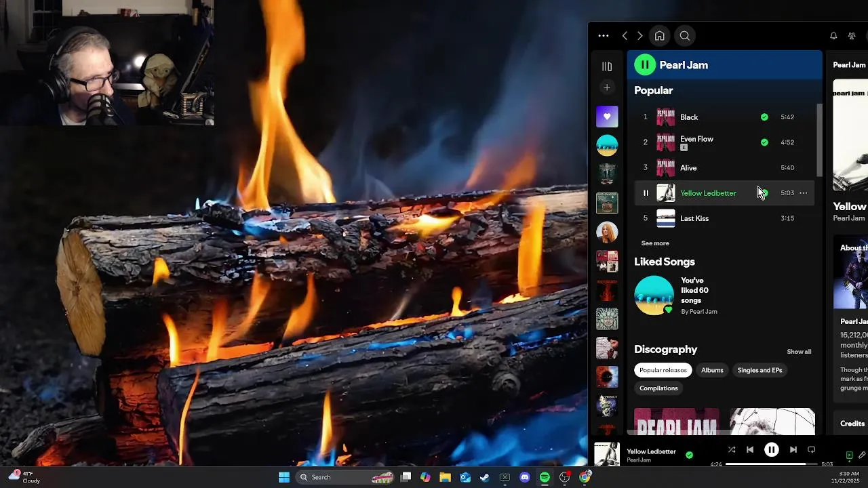The image size is (868, 488).
Task: Launch Copilot from the taskbar
Action: (x=425, y=477)
